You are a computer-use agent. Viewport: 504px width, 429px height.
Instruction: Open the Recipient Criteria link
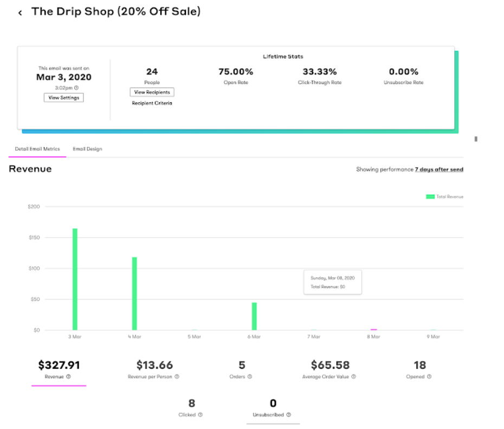tap(152, 103)
